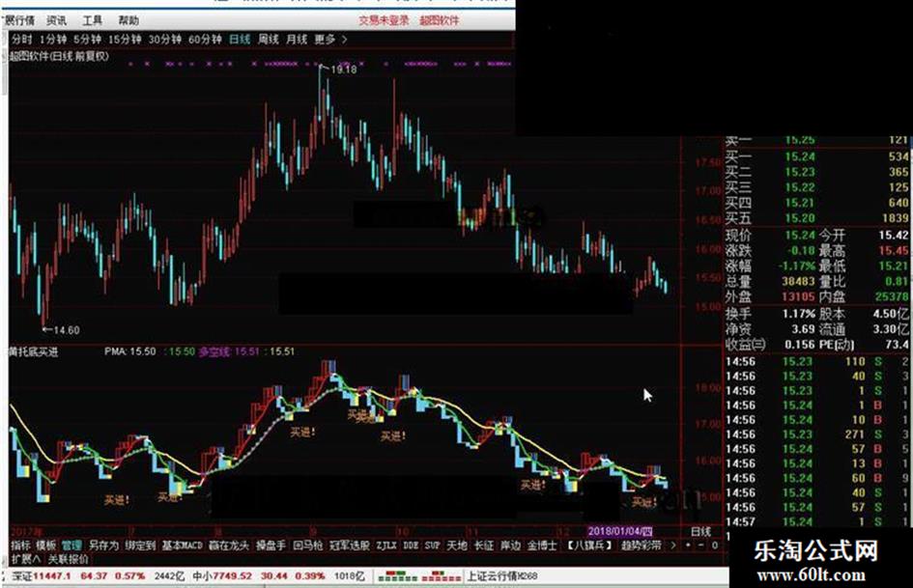Click the 14.60 low price marker
913x588 pixels.
click(x=67, y=330)
